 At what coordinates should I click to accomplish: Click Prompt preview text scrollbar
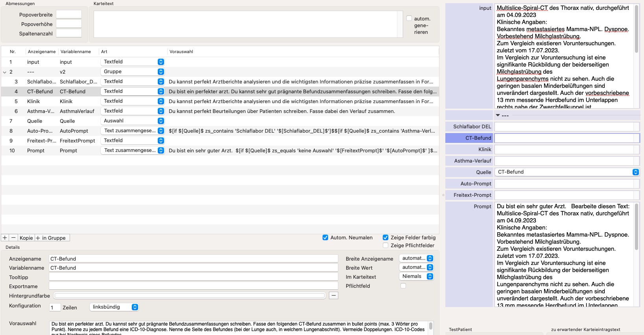637,227
